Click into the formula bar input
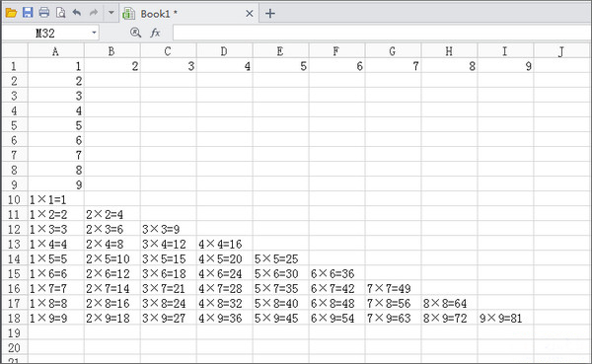This screenshot has width=592, height=364. tap(382, 33)
